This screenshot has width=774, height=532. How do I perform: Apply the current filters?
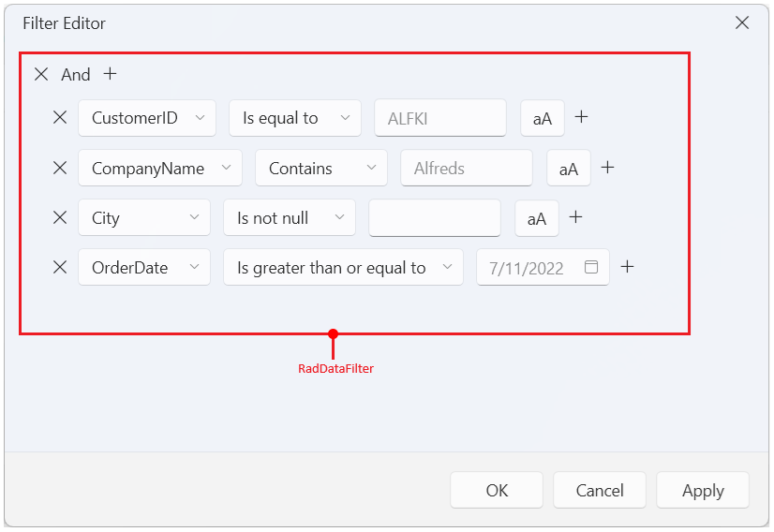tap(703, 490)
